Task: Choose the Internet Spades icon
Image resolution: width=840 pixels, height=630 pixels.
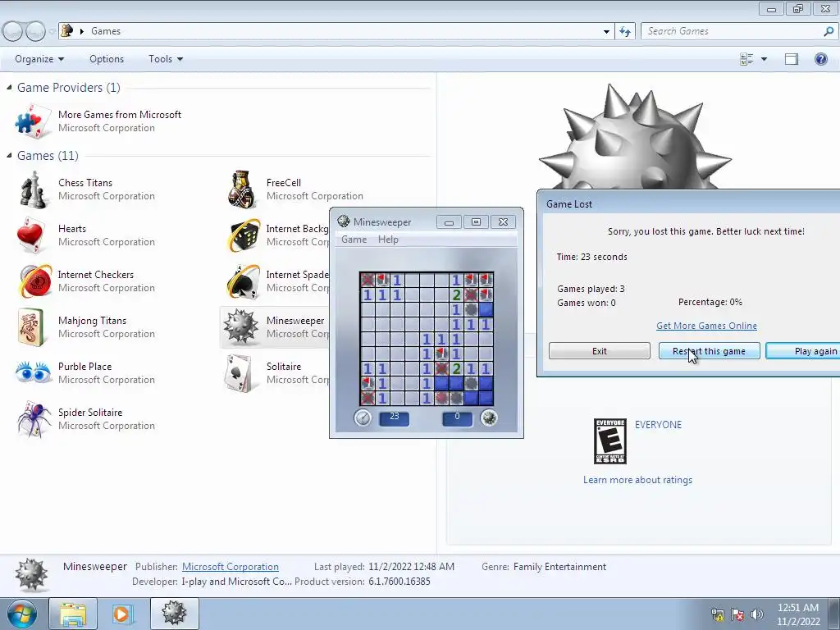Action: coord(243,281)
